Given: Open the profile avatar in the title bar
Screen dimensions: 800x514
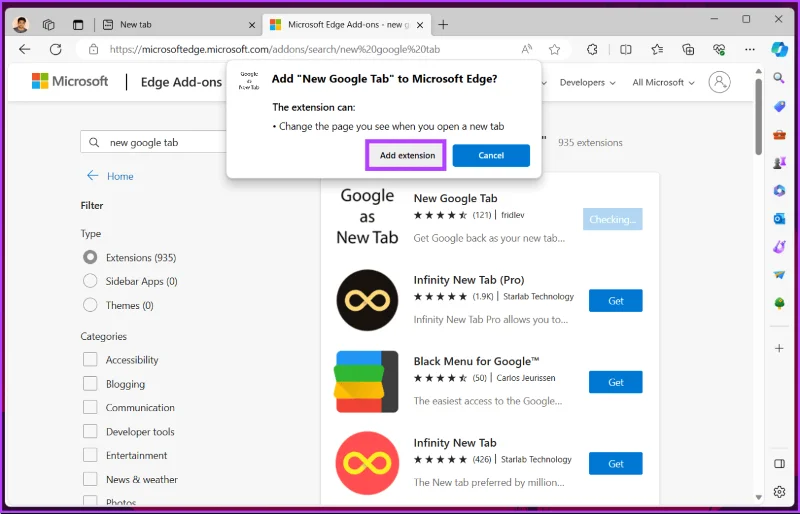Looking at the screenshot, I should click(x=21, y=24).
